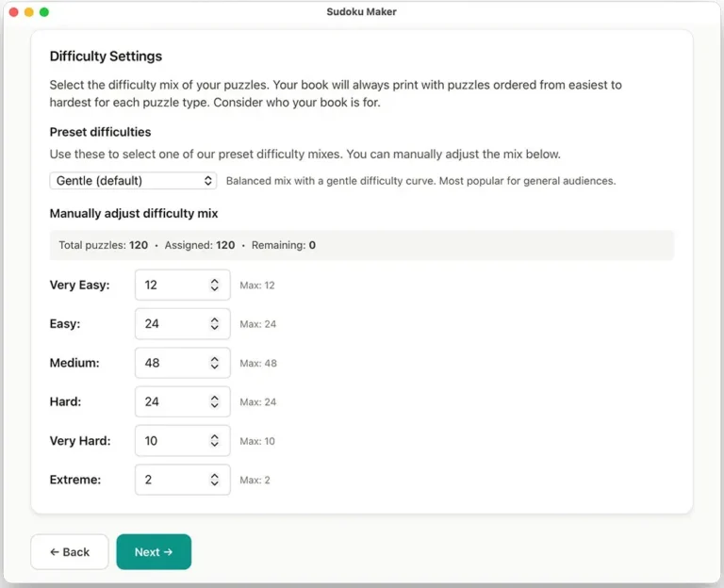Select the Extreme puzzle count field
The width and height of the screenshot is (724, 588).
click(x=171, y=480)
